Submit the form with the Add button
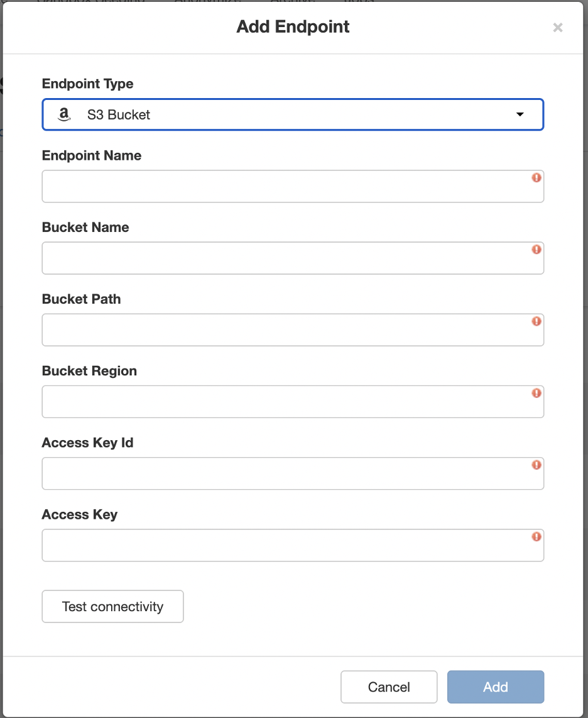This screenshot has height=718, width=588. pyautogui.click(x=495, y=687)
